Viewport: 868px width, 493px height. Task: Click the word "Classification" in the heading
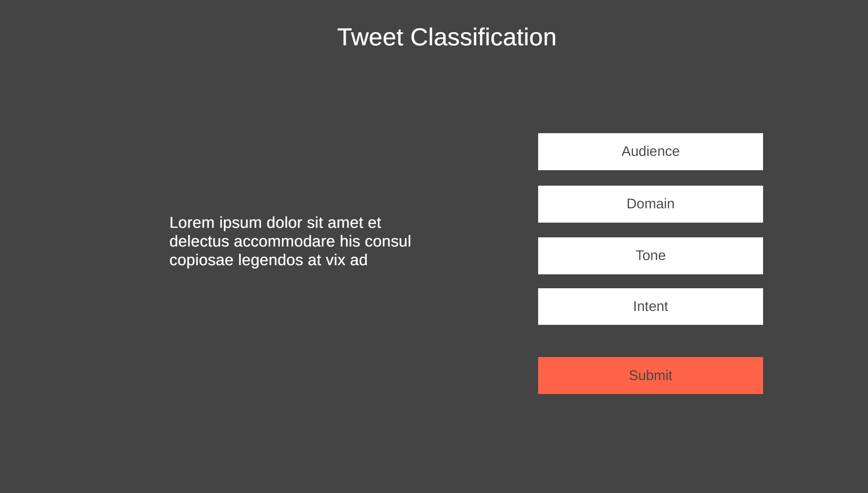click(483, 37)
